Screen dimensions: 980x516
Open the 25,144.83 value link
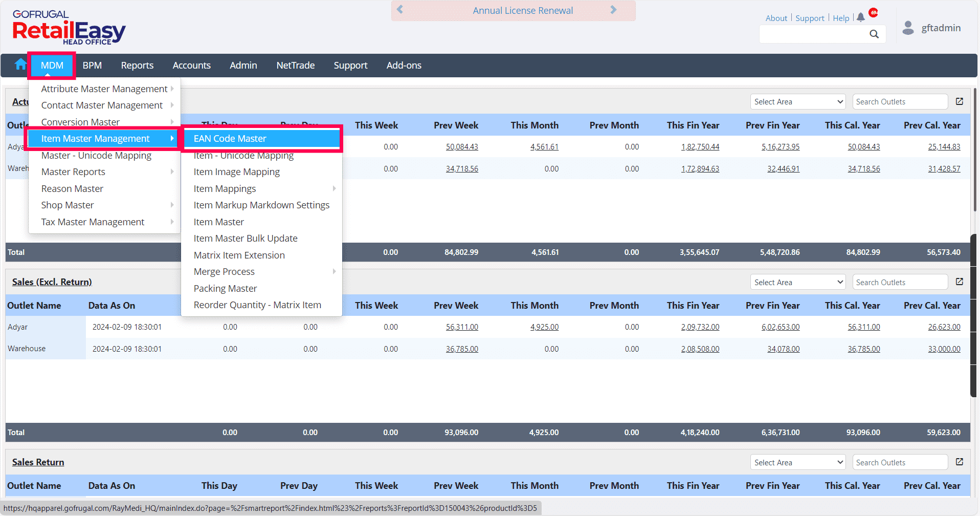[x=944, y=146]
